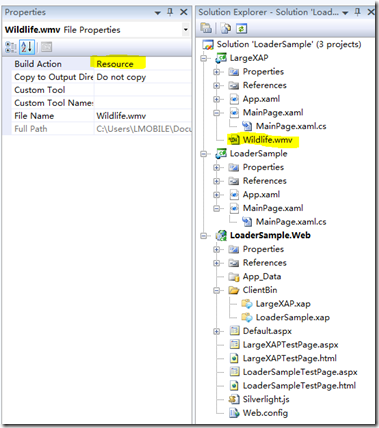This screenshot has height=428, width=379.
Task: Expand Properties under LoaderSample
Action: click(217, 168)
